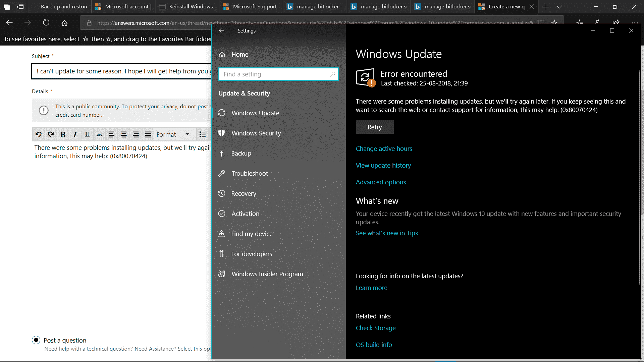Viewport: 644px width, 362px height.
Task: Toggle italic formatting in the editor
Action: [75, 134]
